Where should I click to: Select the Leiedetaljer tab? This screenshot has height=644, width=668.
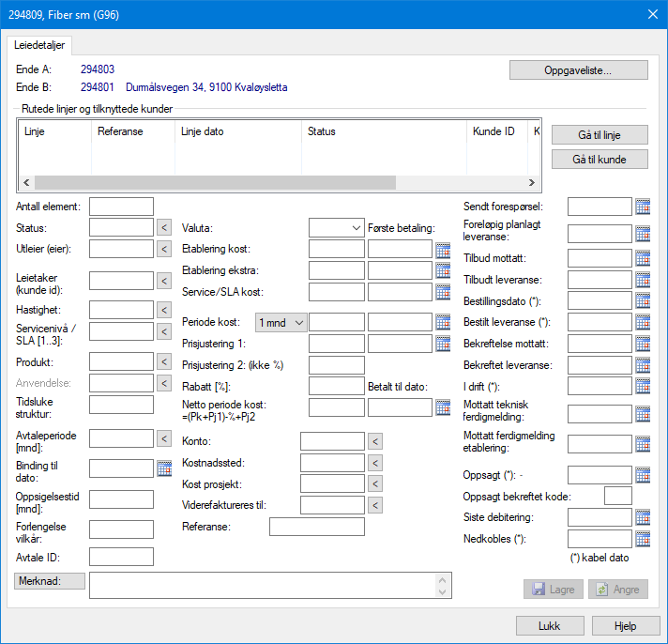[x=39, y=45]
